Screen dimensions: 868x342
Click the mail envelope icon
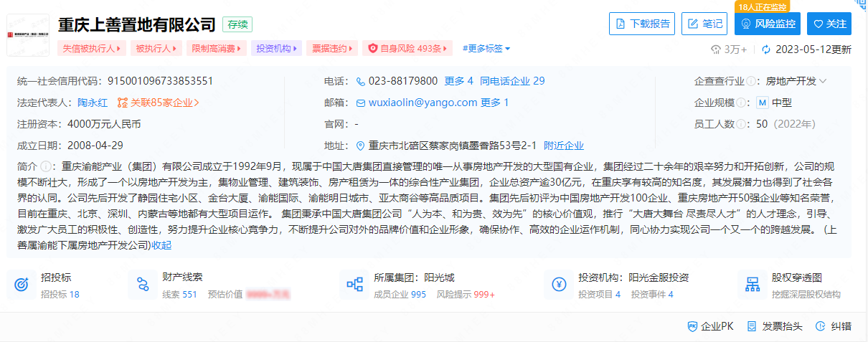point(362,103)
